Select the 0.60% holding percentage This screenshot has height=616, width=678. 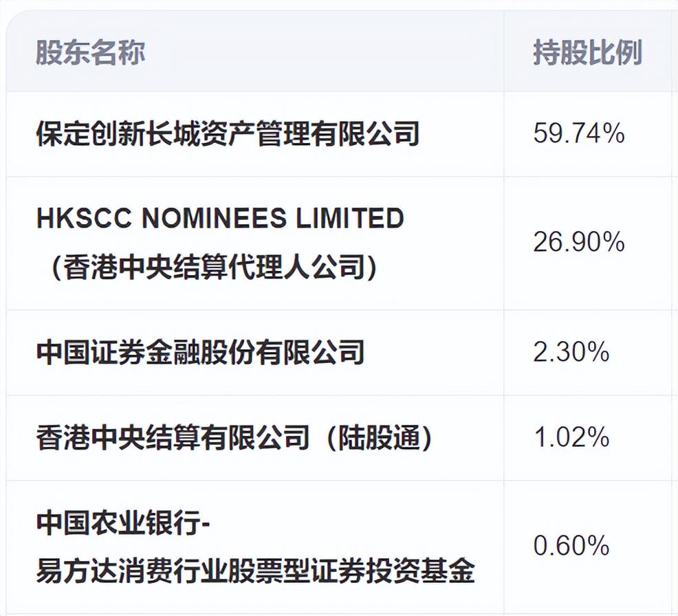click(571, 547)
